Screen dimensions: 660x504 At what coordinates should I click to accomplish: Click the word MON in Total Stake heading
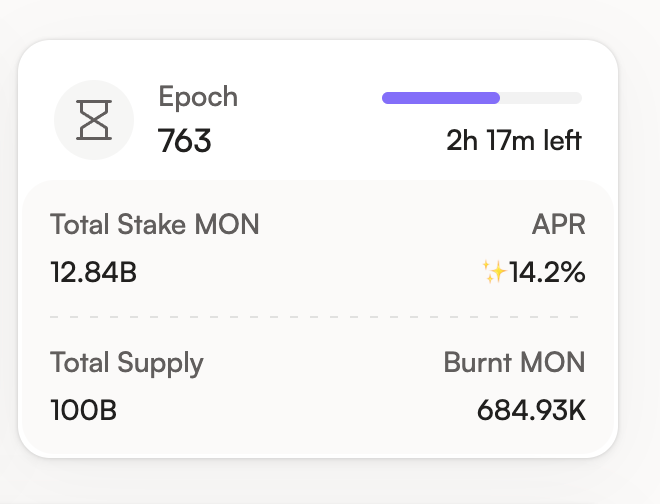(226, 224)
